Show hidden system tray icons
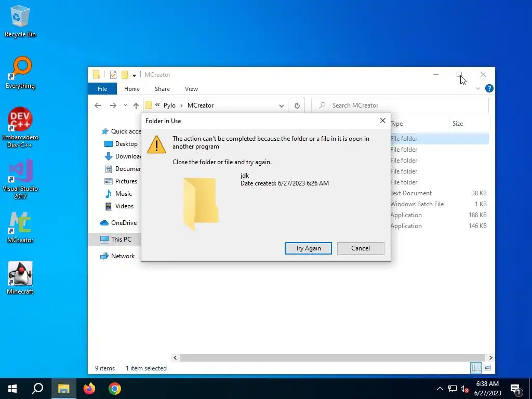532x399 pixels. [440, 389]
